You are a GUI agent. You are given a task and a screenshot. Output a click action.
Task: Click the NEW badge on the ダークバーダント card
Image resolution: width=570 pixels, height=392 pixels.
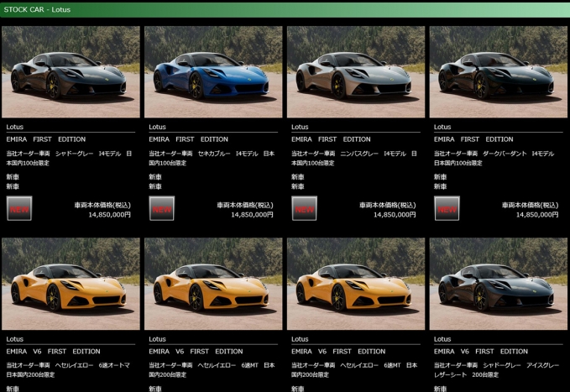447,208
